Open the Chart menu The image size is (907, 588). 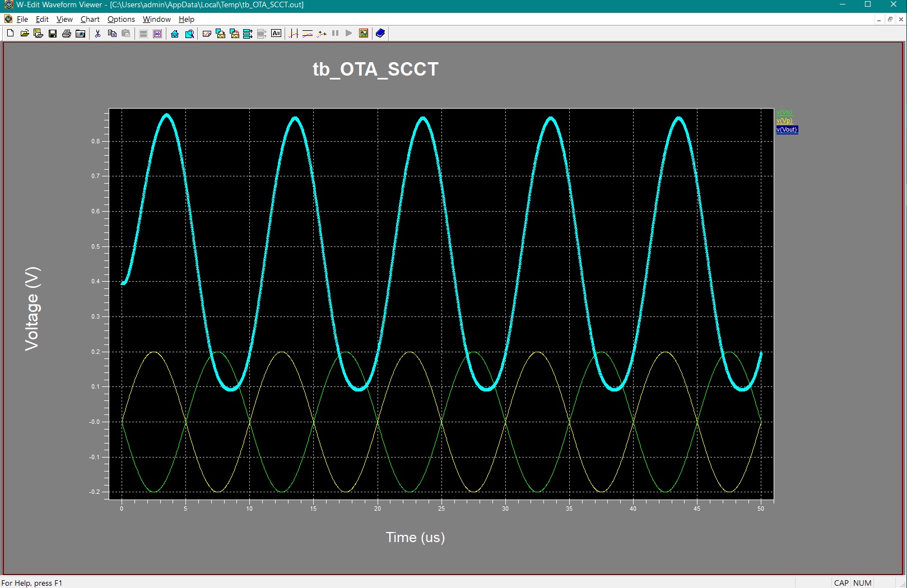[x=90, y=19]
